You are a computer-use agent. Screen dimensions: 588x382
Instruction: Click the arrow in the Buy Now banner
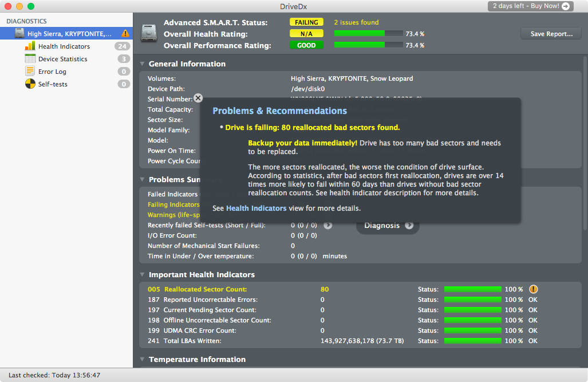click(566, 6)
